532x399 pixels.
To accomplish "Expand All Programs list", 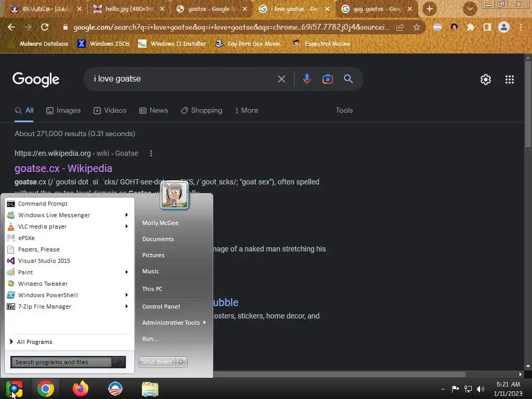I will click(31, 342).
